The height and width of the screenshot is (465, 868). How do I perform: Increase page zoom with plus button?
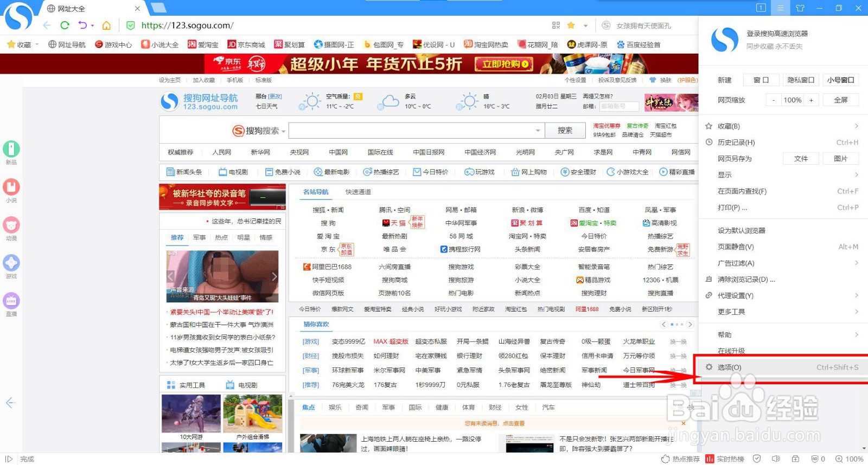812,100
